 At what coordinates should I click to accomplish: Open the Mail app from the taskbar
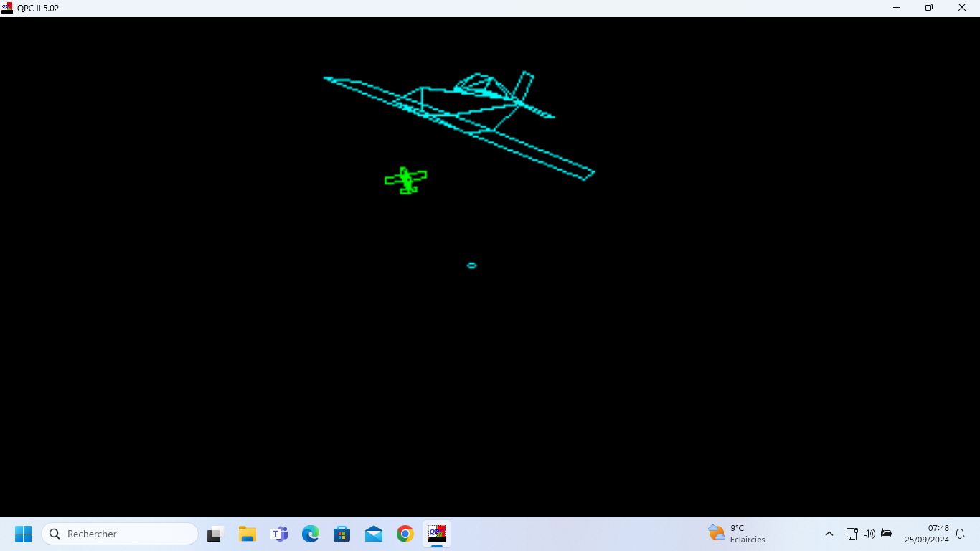click(x=374, y=534)
